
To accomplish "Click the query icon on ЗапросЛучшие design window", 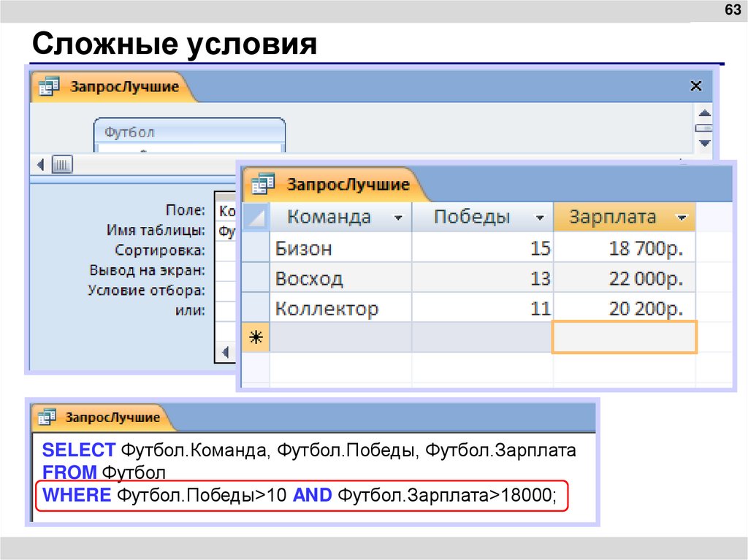I will [x=48, y=85].
